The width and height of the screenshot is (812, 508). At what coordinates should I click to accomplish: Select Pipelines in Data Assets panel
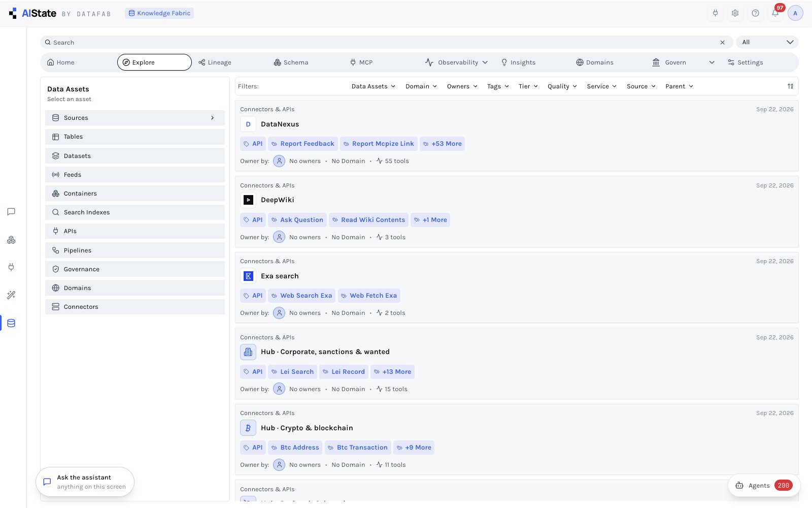click(x=135, y=250)
